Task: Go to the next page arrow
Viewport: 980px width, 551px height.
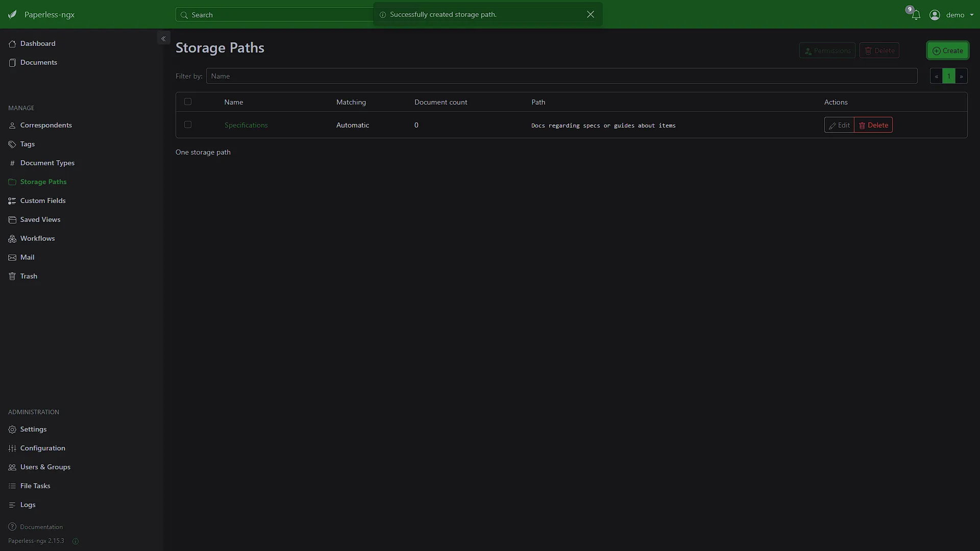Action: tap(961, 76)
